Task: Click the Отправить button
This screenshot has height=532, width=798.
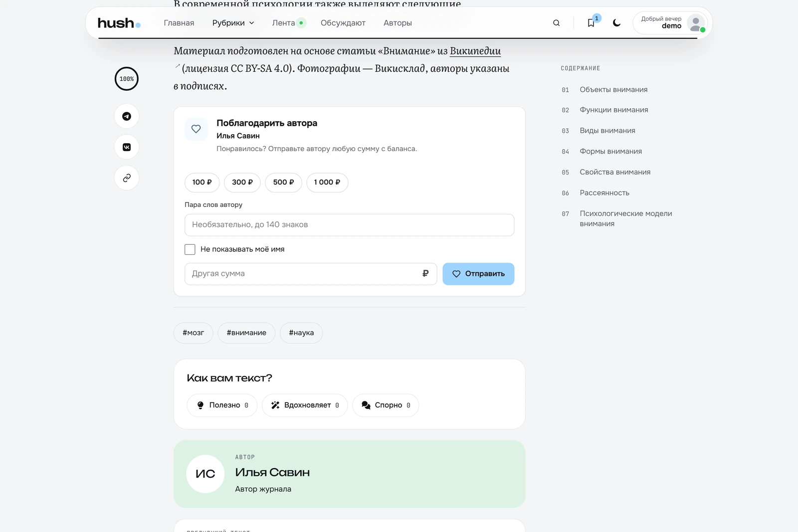Action: (478, 274)
